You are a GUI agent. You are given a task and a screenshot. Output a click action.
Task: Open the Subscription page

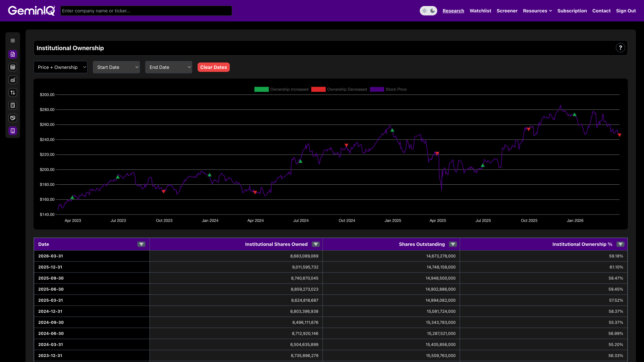pos(572,11)
